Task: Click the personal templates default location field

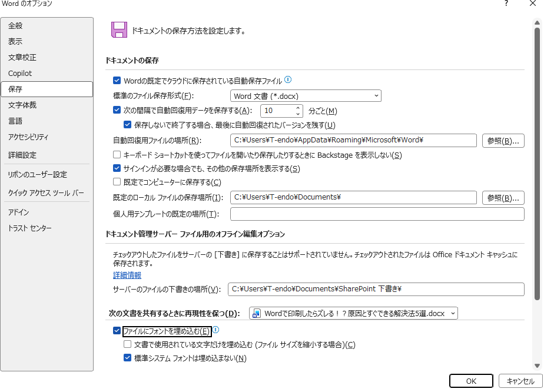Action: 377,214
